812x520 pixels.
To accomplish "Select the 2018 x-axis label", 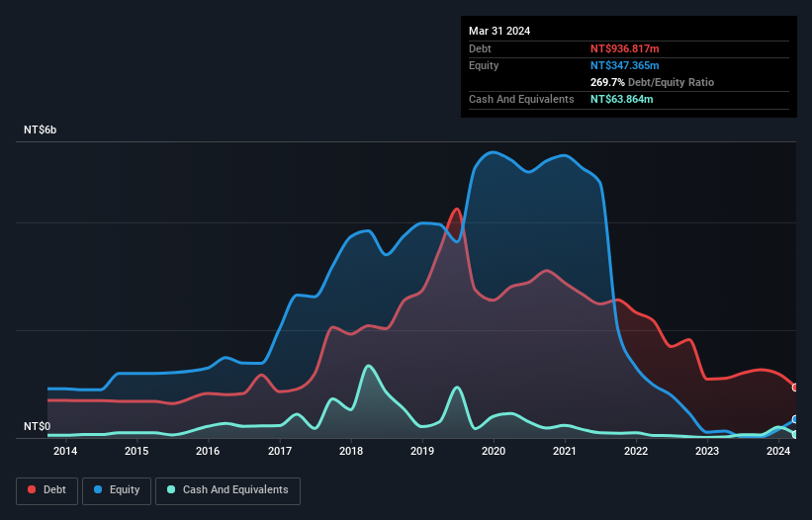I will pyautogui.click(x=351, y=451).
